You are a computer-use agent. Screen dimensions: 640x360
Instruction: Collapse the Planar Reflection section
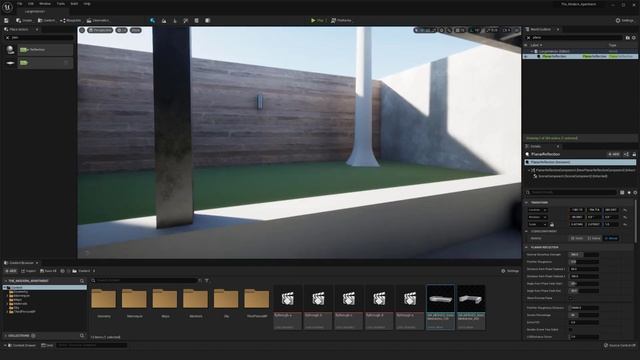[x=527, y=247]
